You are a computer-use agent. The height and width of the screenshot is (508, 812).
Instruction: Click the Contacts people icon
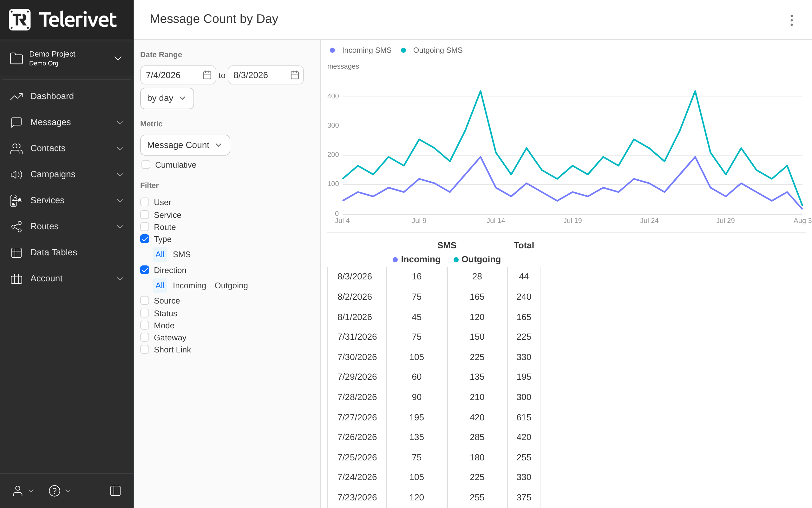tap(16, 149)
